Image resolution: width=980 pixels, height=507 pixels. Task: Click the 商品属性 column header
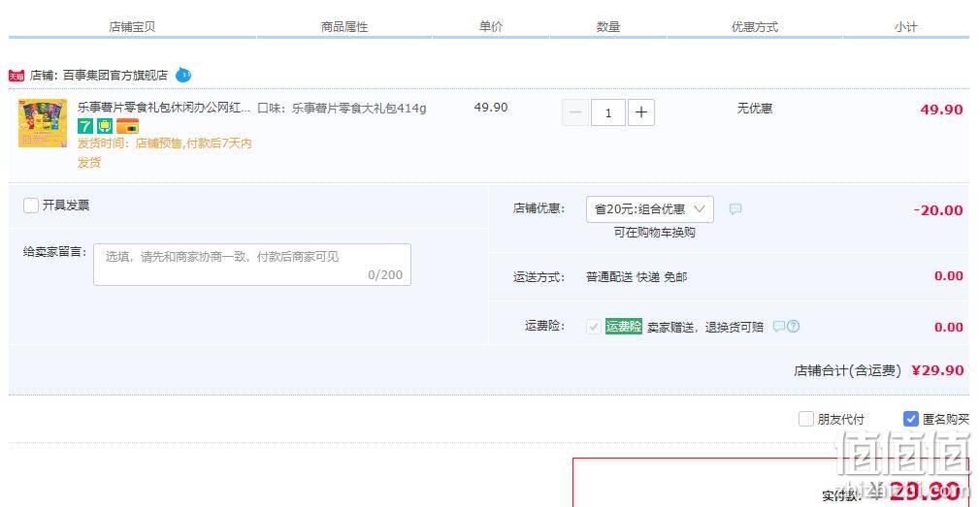coord(344,27)
